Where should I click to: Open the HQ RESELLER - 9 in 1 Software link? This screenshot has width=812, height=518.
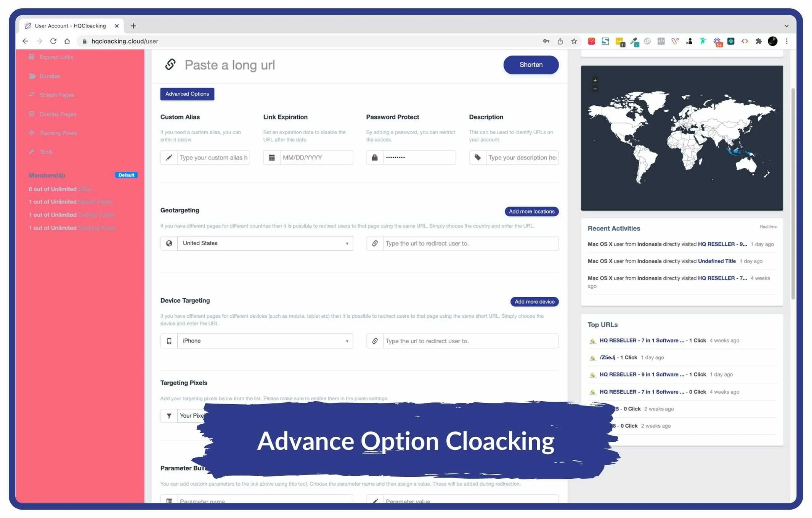pyautogui.click(x=642, y=375)
